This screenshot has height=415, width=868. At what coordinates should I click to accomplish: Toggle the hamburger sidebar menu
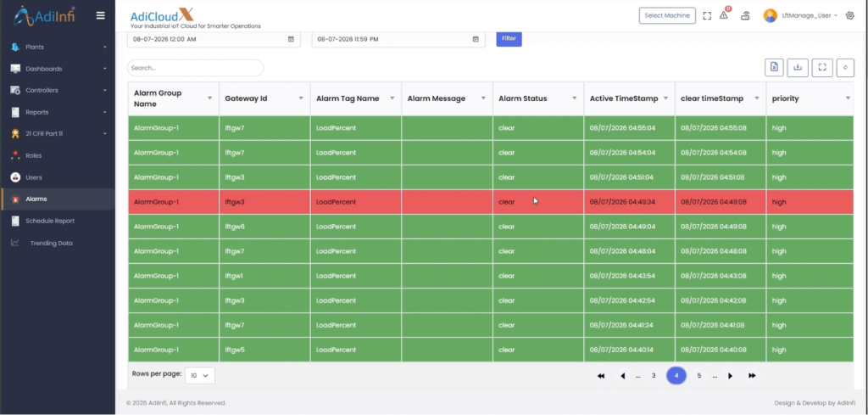point(100,15)
